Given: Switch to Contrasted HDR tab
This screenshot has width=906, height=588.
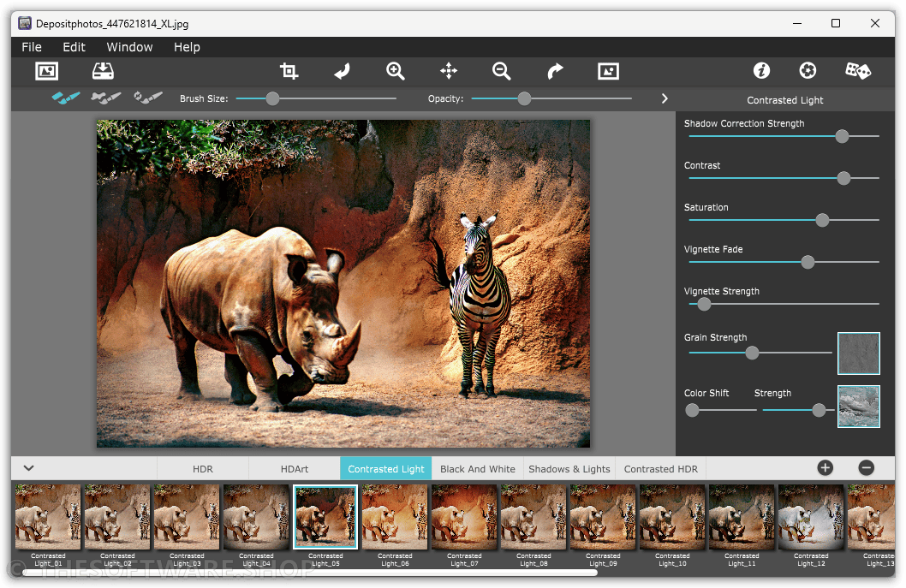Looking at the screenshot, I should (660, 468).
